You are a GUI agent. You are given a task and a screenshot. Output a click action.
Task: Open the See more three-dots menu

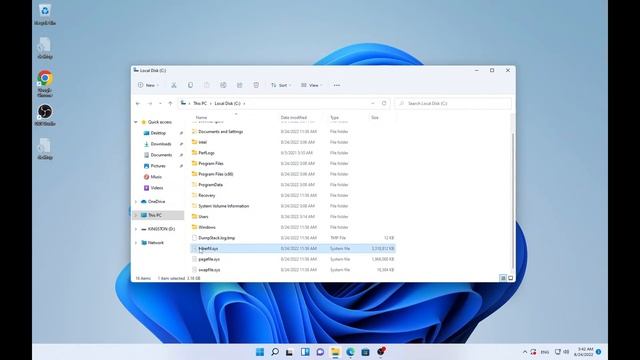[337, 85]
